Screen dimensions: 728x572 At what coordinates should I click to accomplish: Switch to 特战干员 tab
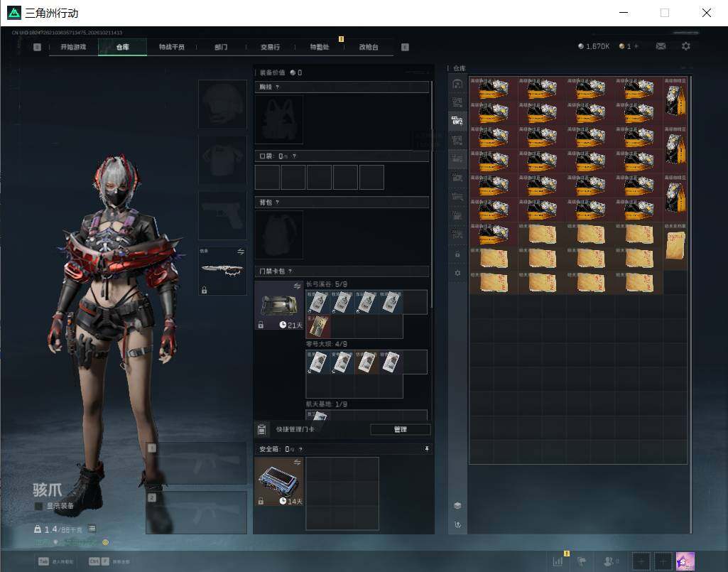(172, 47)
